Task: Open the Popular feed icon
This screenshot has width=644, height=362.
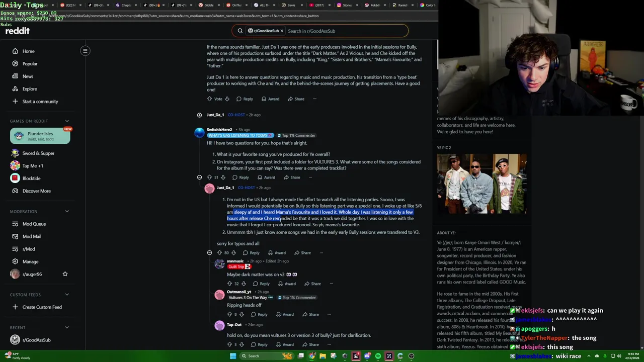Action: click(15, 64)
